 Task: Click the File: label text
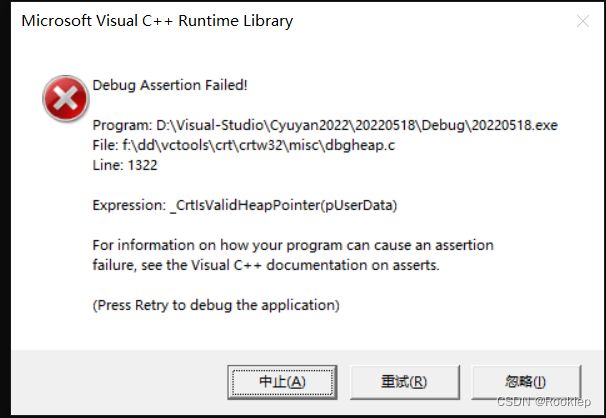point(106,145)
